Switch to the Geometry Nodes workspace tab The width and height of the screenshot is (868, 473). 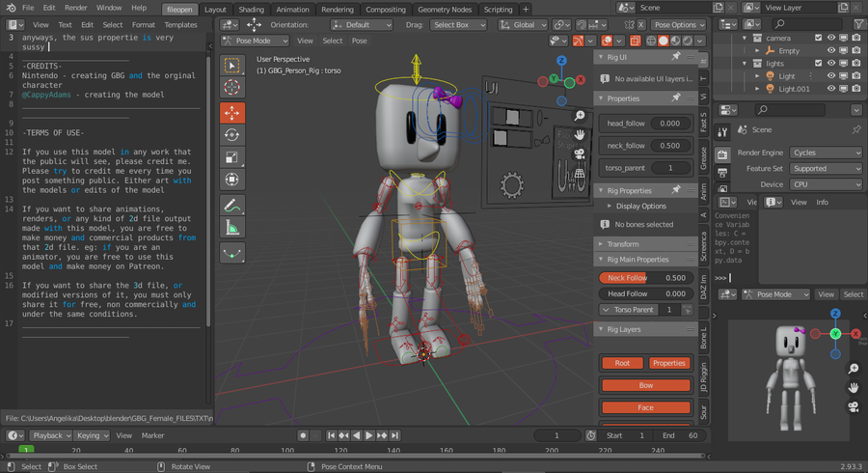[x=445, y=10]
